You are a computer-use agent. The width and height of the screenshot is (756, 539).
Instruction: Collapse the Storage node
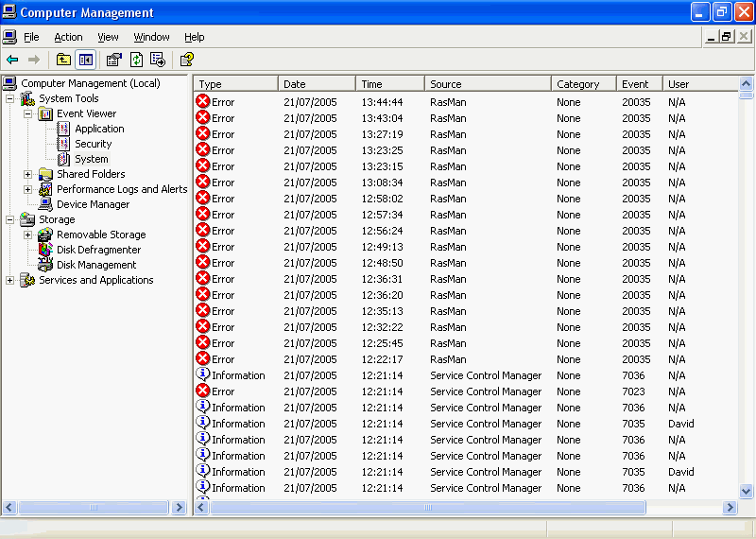pos(9,219)
